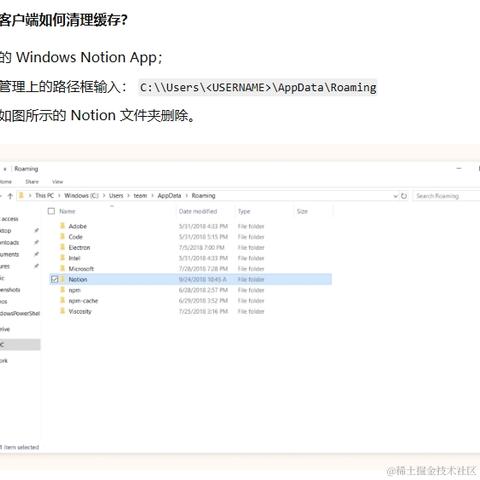This screenshot has width=480, height=480.
Task: Select Desktop in the sidebar
Action: [x=6, y=231]
